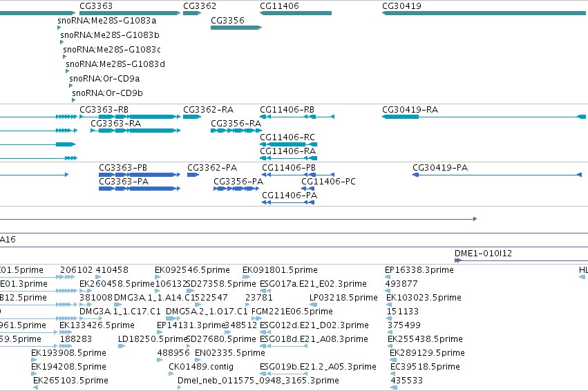Screen dimensions: 588x391
Task: Select EST EC39518.5prime
Action: (425, 367)
